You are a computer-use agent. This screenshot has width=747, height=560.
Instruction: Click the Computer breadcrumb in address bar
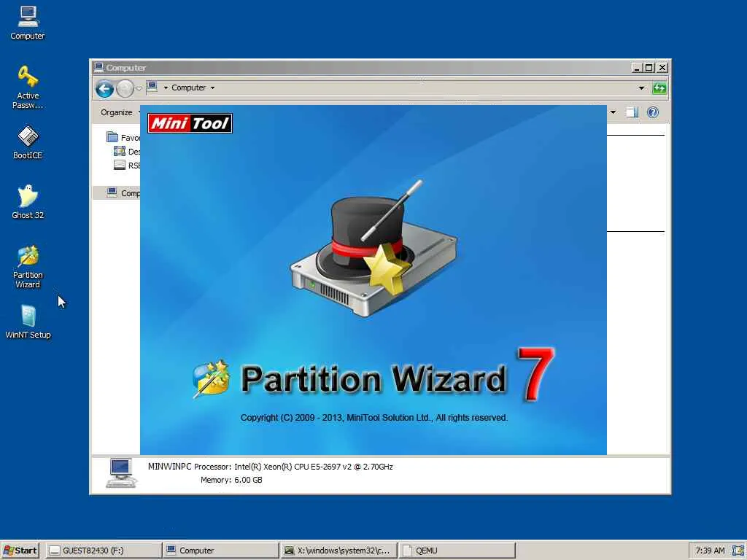(189, 87)
